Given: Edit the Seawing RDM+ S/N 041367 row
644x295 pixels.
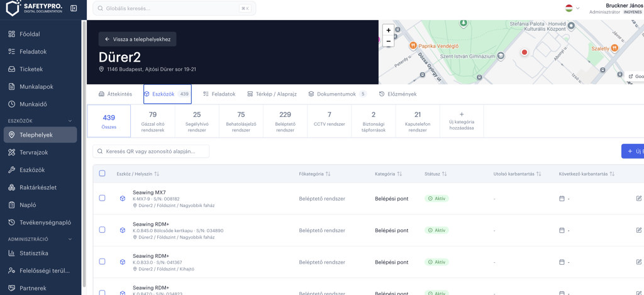Looking at the screenshot, I should [x=639, y=262].
